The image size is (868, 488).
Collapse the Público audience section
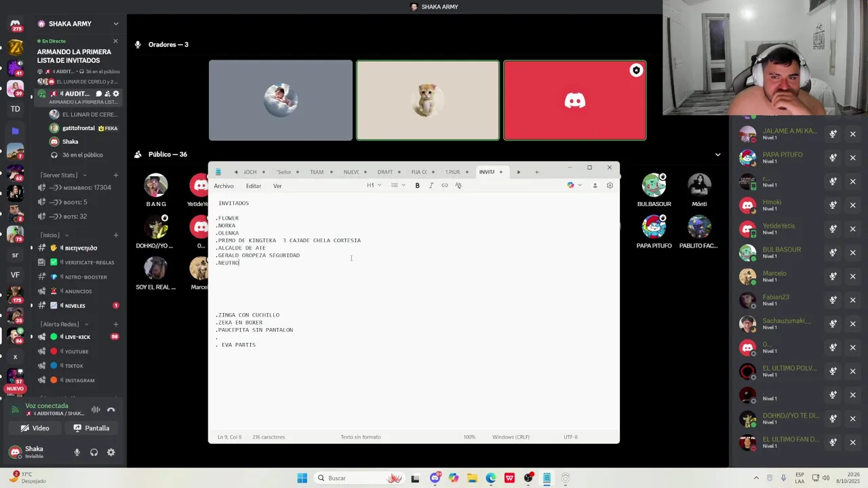pyautogui.click(x=717, y=155)
